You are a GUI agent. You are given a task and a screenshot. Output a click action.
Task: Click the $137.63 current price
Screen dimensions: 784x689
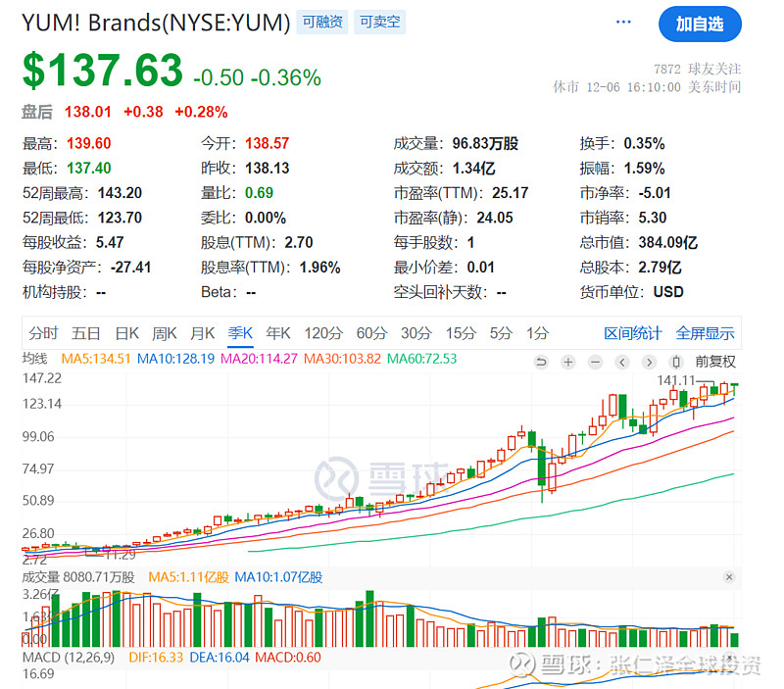click(x=103, y=70)
